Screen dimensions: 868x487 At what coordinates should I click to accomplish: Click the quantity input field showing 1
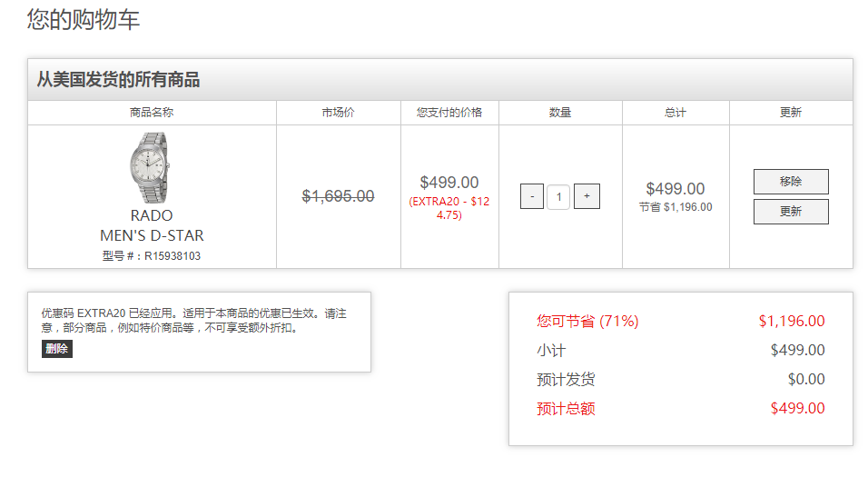(x=558, y=196)
